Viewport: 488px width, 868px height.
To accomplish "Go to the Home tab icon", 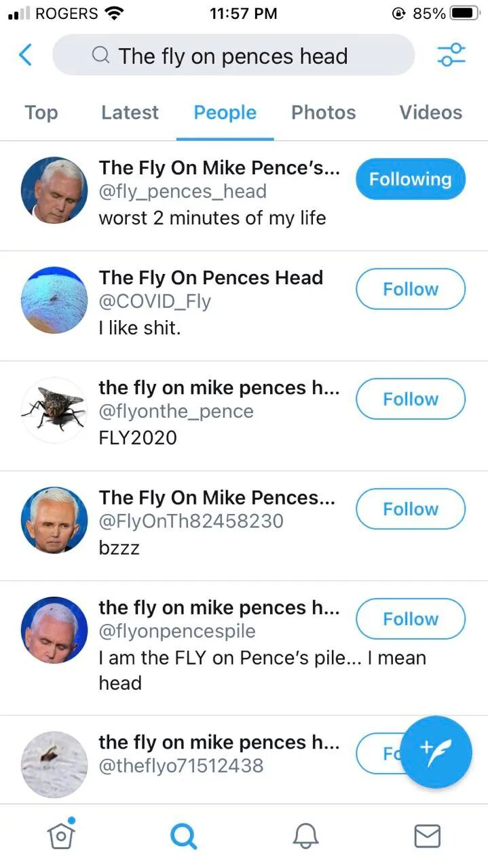I will point(60,835).
